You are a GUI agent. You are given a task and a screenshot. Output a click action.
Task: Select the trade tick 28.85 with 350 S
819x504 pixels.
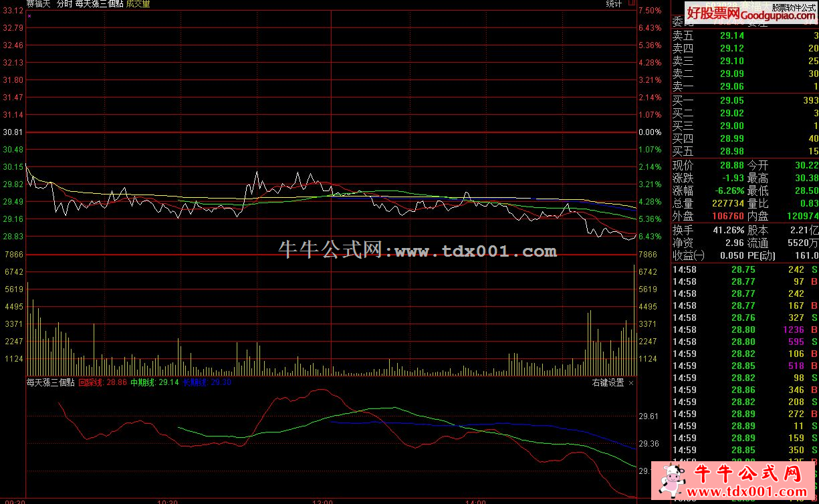745,450
